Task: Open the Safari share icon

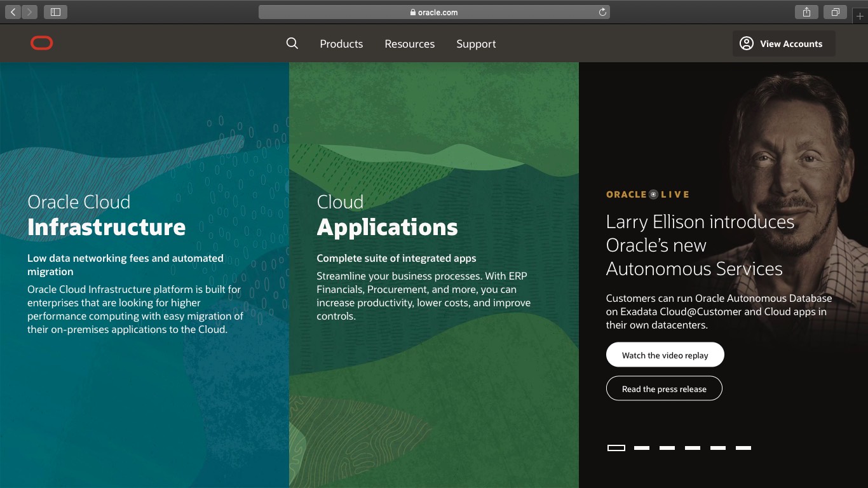Action: coord(806,12)
